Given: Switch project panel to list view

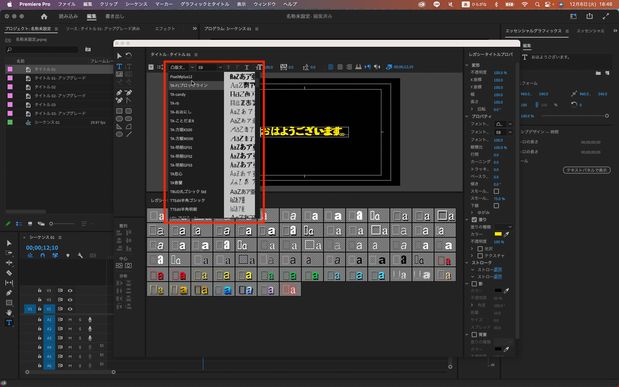Looking at the screenshot, I should [x=19, y=224].
